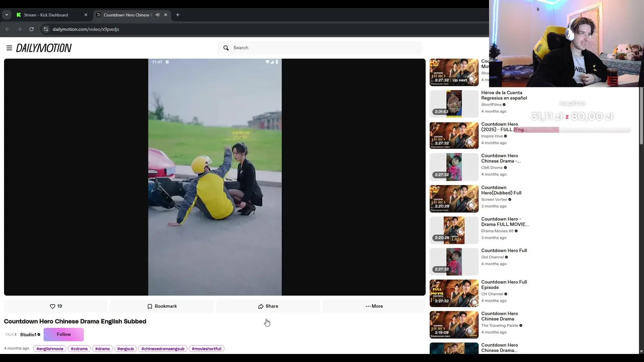Close the Countdown Hero browser tab
Image resolution: width=644 pixels, height=362 pixels.
pos(166,15)
